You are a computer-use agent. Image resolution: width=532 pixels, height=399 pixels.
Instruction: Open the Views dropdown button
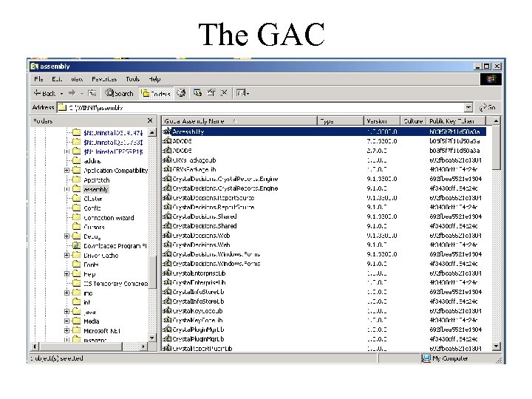pyautogui.click(x=242, y=92)
